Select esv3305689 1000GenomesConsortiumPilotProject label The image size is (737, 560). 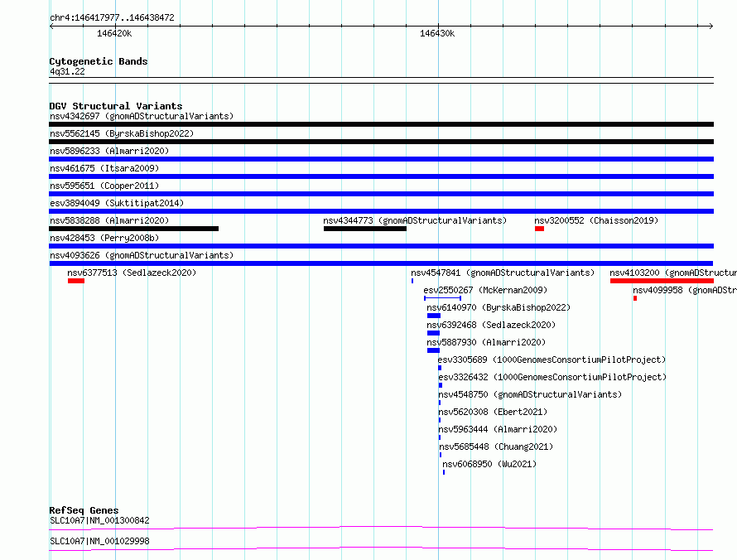tap(552, 360)
